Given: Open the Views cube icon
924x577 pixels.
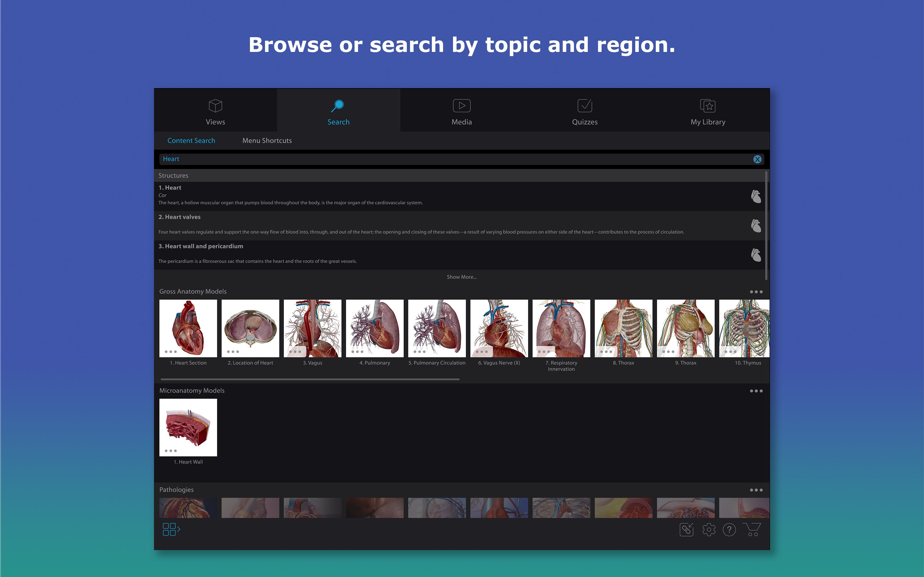Looking at the screenshot, I should (x=215, y=106).
